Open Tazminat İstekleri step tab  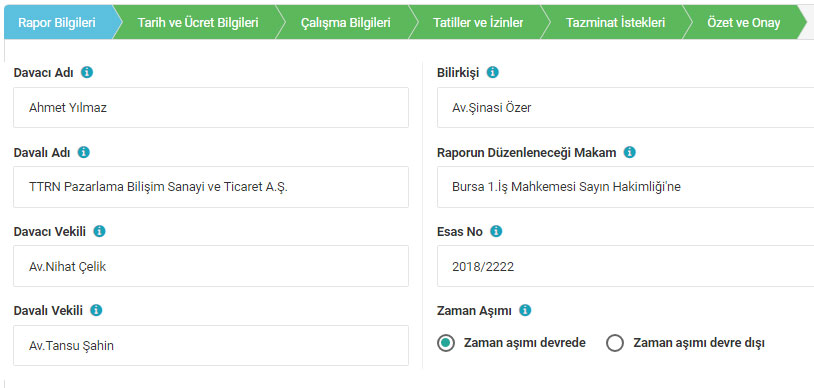pos(616,23)
